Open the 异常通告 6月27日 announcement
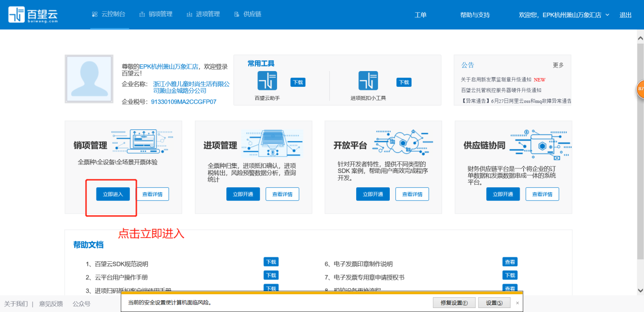 517,100
